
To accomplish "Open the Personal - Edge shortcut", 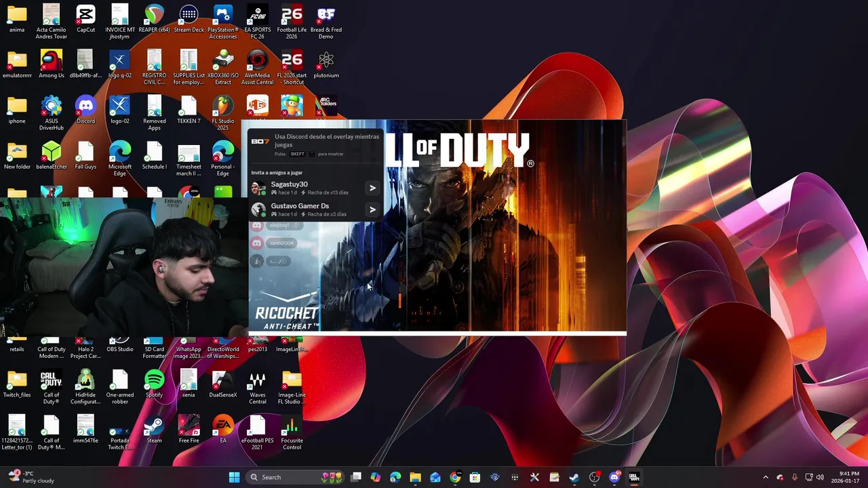I will [x=223, y=159].
